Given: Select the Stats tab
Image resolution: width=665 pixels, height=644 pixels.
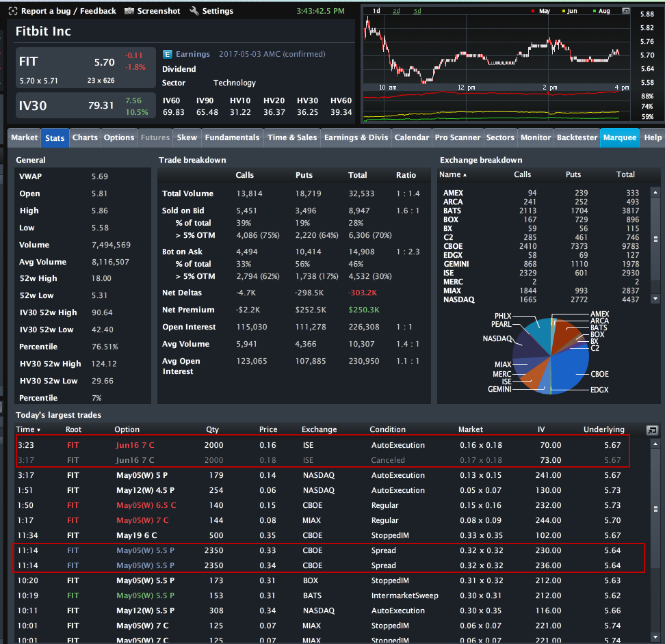Looking at the screenshot, I should pos(55,138).
